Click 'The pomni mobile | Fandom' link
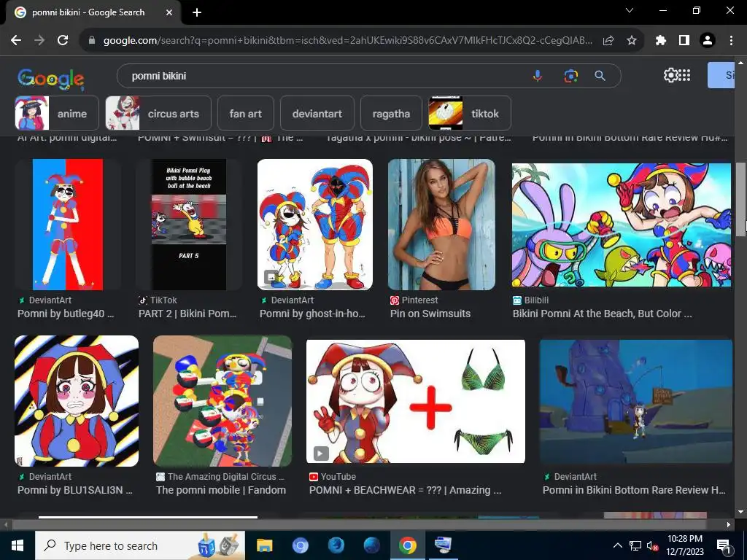747x560 pixels. tap(221, 490)
